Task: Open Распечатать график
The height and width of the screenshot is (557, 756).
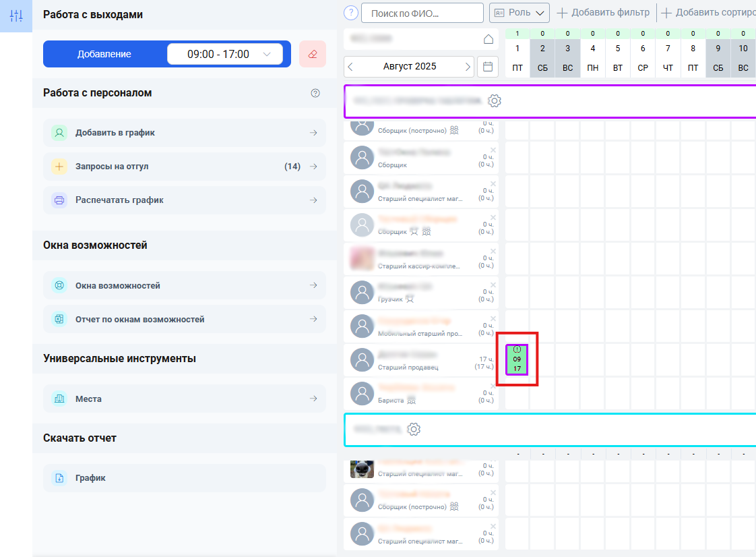Action: pyautogui.click(x=184, y=200)
